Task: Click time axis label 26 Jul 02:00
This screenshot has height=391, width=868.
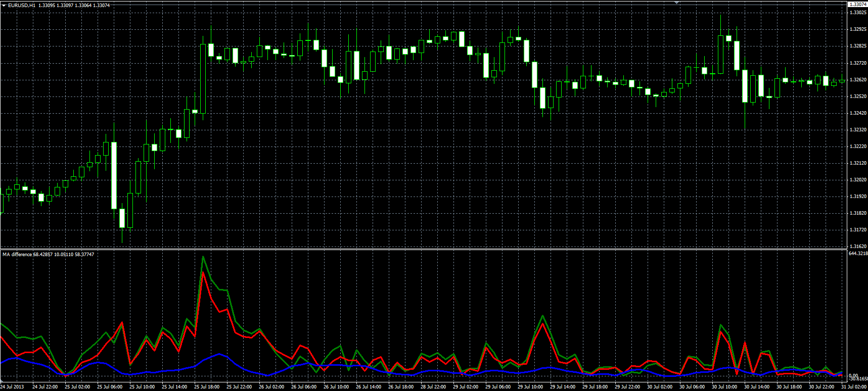Action: [x=271, y=387]
